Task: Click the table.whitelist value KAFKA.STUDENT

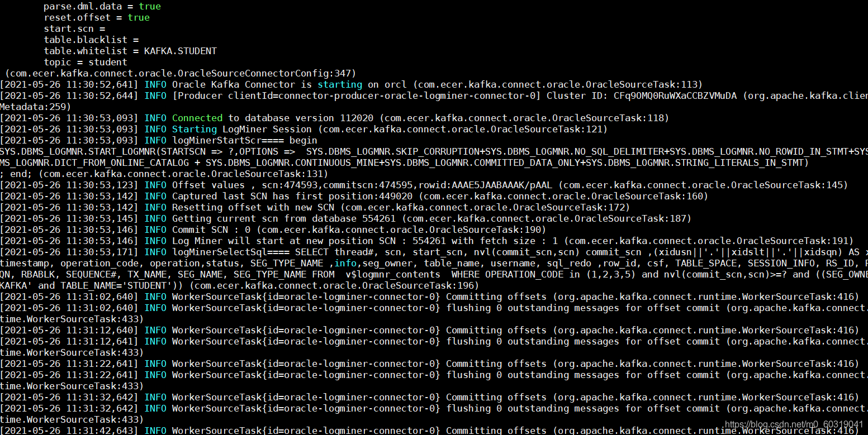Action: tap(179, 51)
